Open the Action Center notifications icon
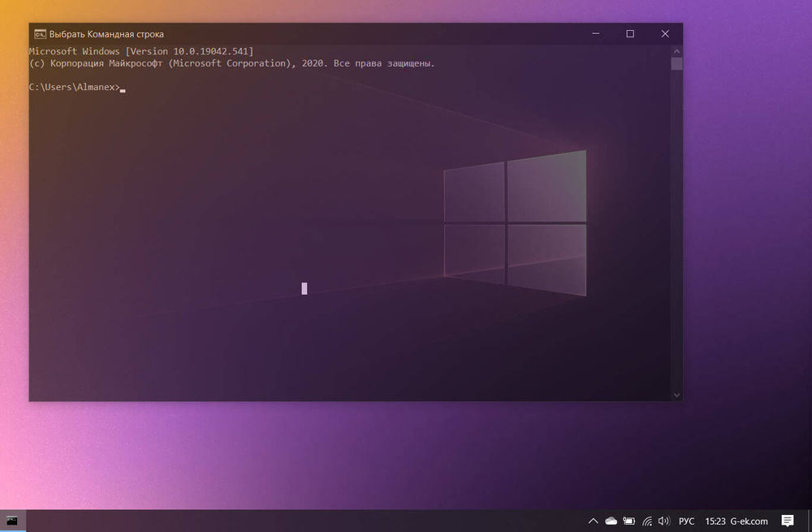Screen dimensions: 812x532 point(787,521)
